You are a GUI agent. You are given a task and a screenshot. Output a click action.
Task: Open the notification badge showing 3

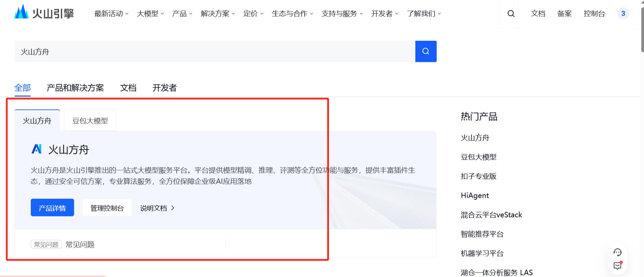pyautogui.click(x=623, y=14)
